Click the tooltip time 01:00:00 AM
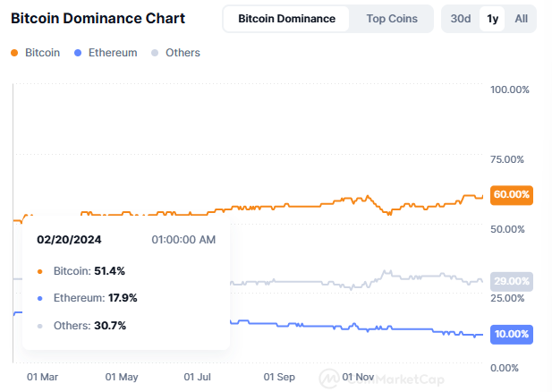The width and height of the screenshot is (552, 392). coord(183,240)
